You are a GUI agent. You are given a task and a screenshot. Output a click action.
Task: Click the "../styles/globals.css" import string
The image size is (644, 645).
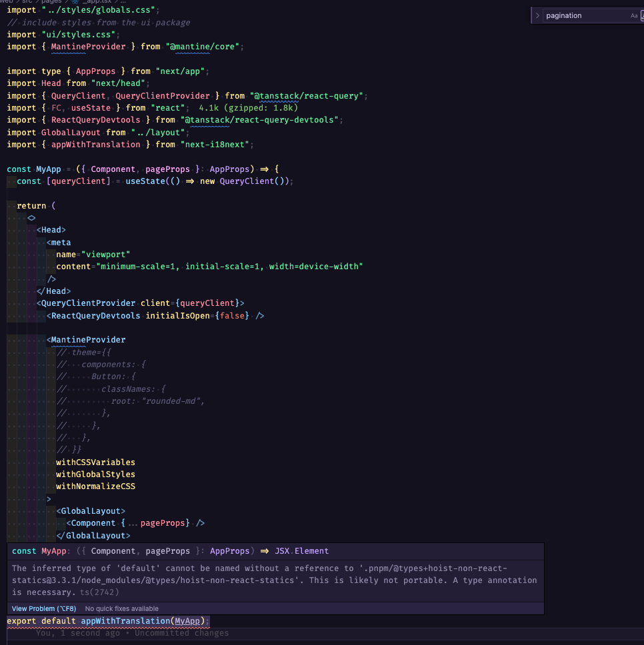99,10
